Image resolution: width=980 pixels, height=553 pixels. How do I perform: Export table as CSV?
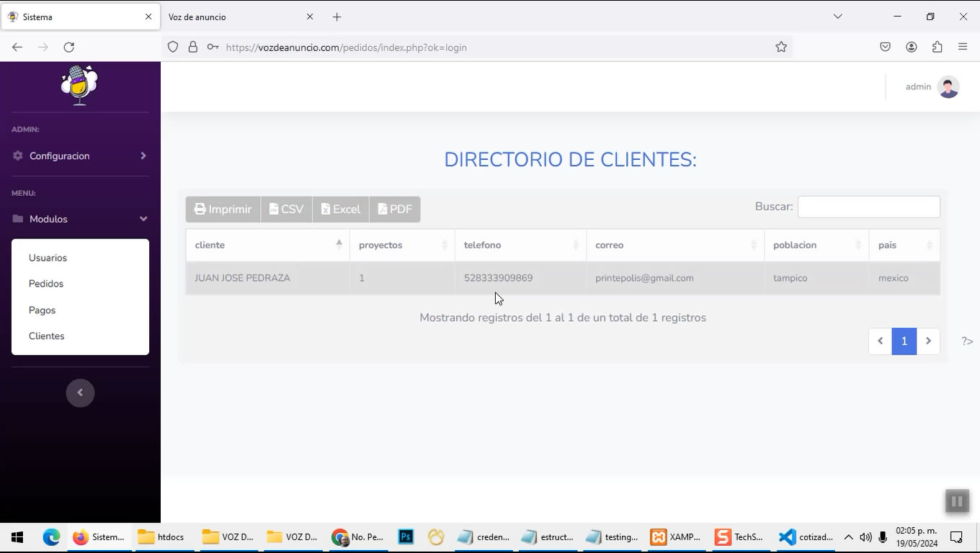286,210
